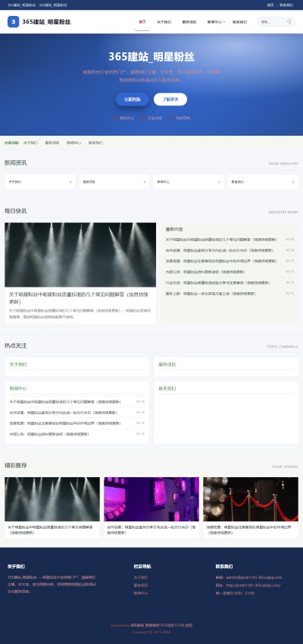Open 深度梳理 article in 新闻中心 panel
The height and width of the screenshot is (644, 303).
(x=65, y=423)
